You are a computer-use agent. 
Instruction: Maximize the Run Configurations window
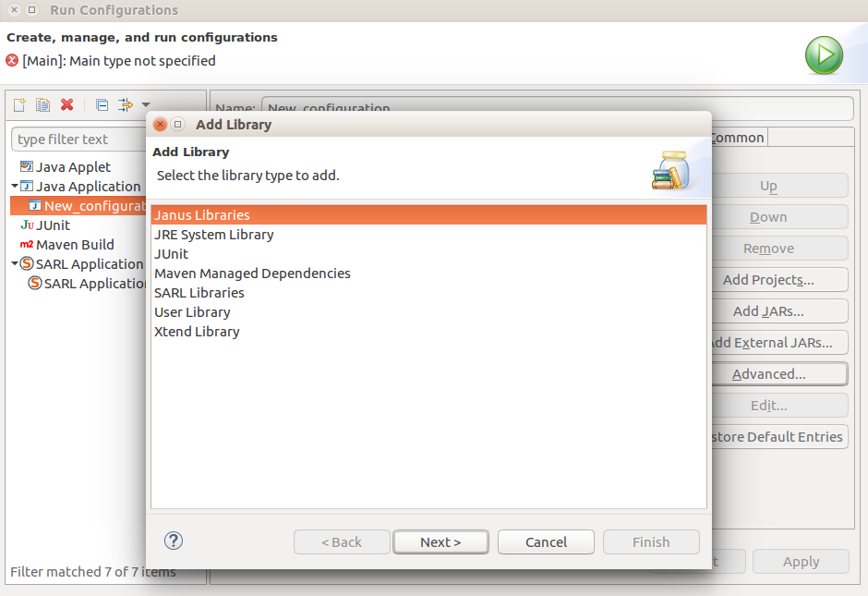click(x=32, y=10)
